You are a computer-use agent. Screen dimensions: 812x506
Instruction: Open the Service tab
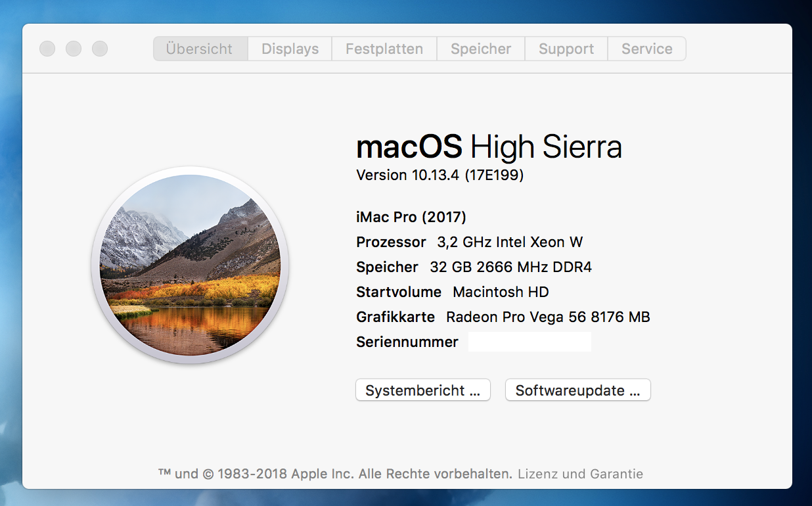646,49
